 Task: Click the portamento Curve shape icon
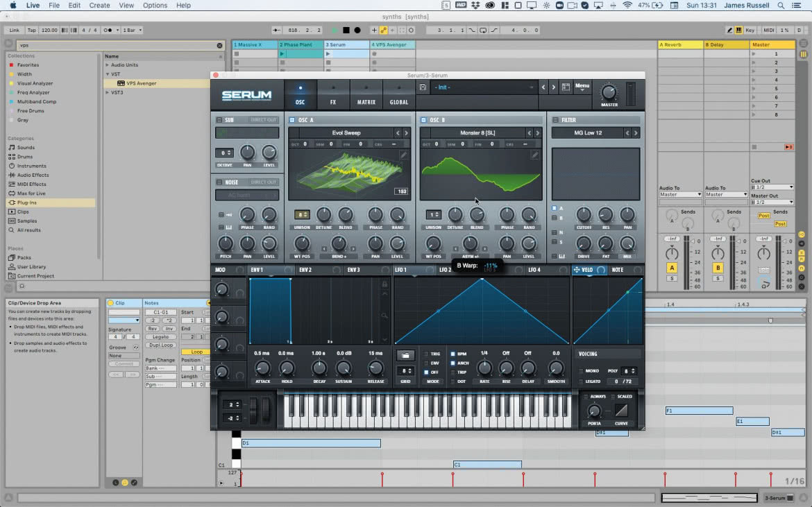[x=621, y=411]
